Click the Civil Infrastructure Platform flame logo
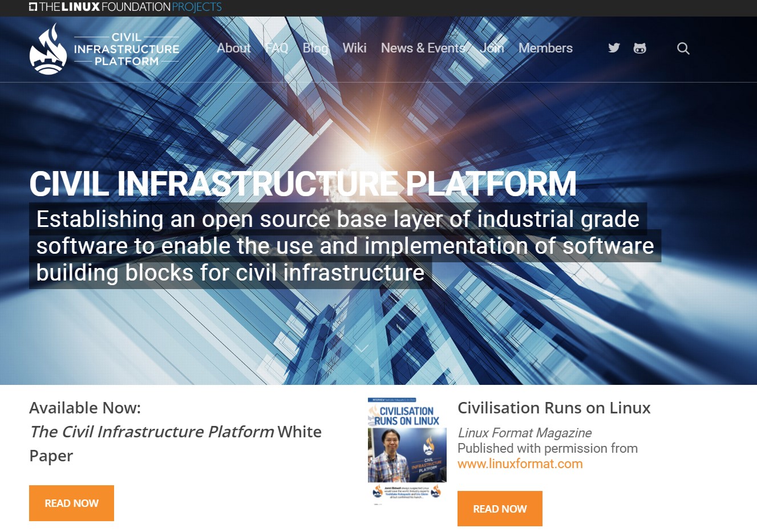This screenshot has width=757, height=532. (48, 50)
